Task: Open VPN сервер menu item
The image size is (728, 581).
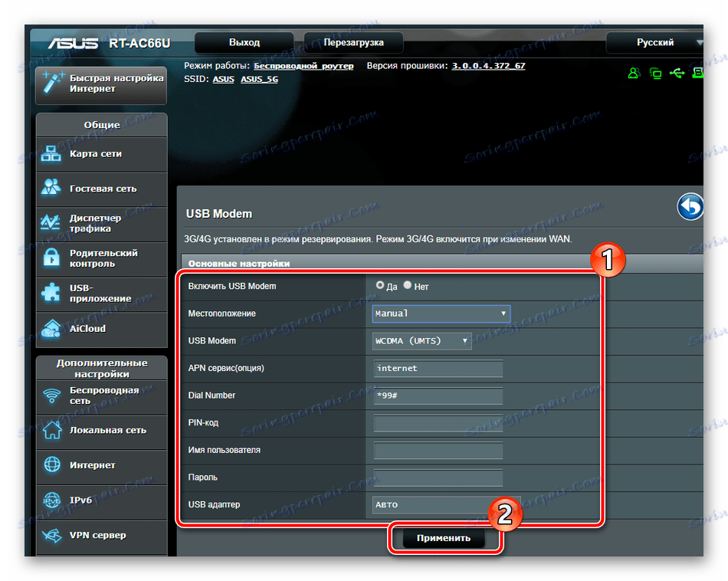Action: [x=101, y=536]
